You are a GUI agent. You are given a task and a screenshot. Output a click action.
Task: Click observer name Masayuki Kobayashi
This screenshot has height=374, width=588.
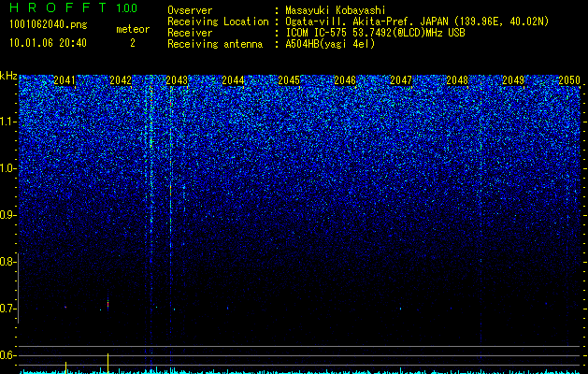click(x=336, y=10)
